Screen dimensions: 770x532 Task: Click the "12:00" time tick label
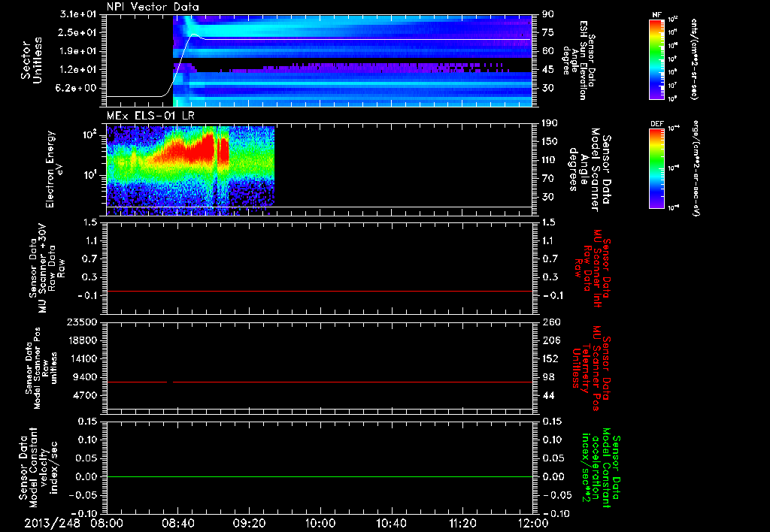click(x=533, y=523)
